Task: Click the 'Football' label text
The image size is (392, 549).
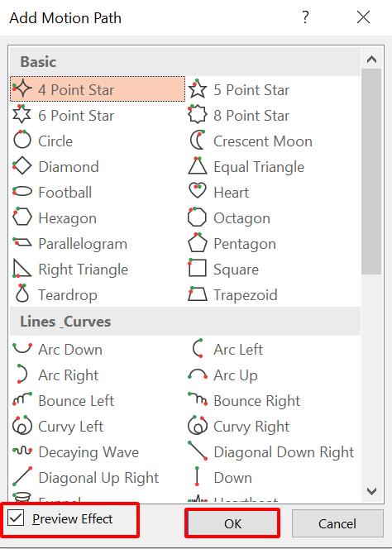Action: point(65,192)
